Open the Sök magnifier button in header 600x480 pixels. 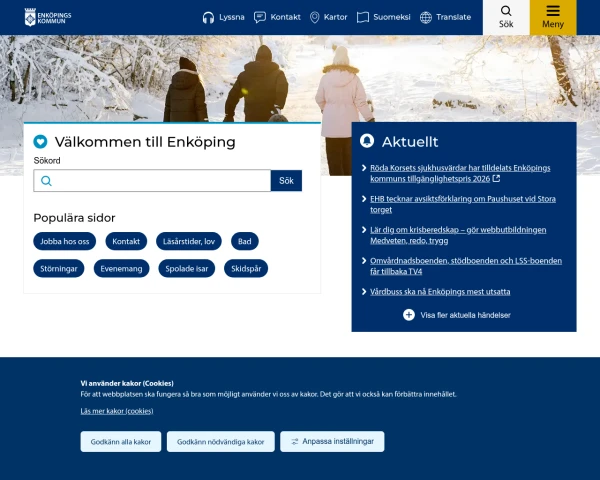(x=506, y=18)
